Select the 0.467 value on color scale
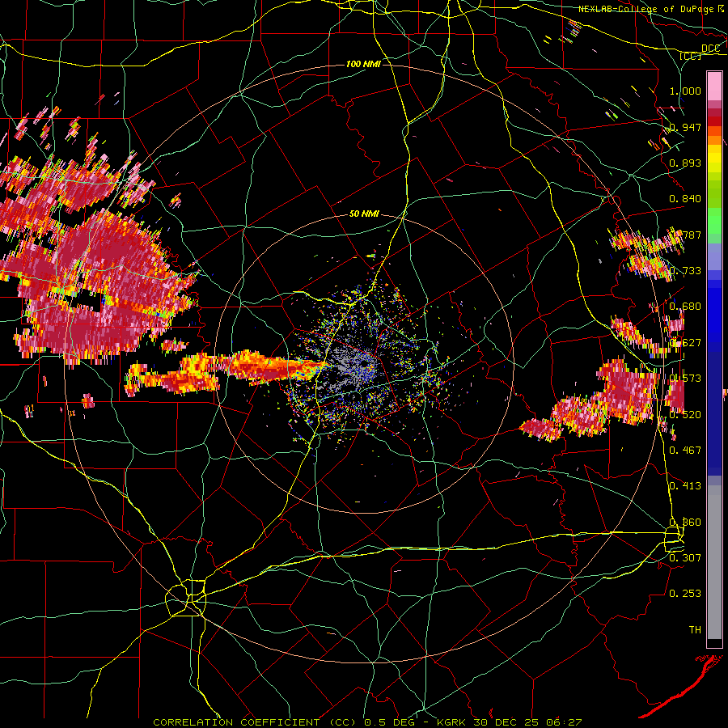This screenshot has width=728, height=728. coord(685,451)
